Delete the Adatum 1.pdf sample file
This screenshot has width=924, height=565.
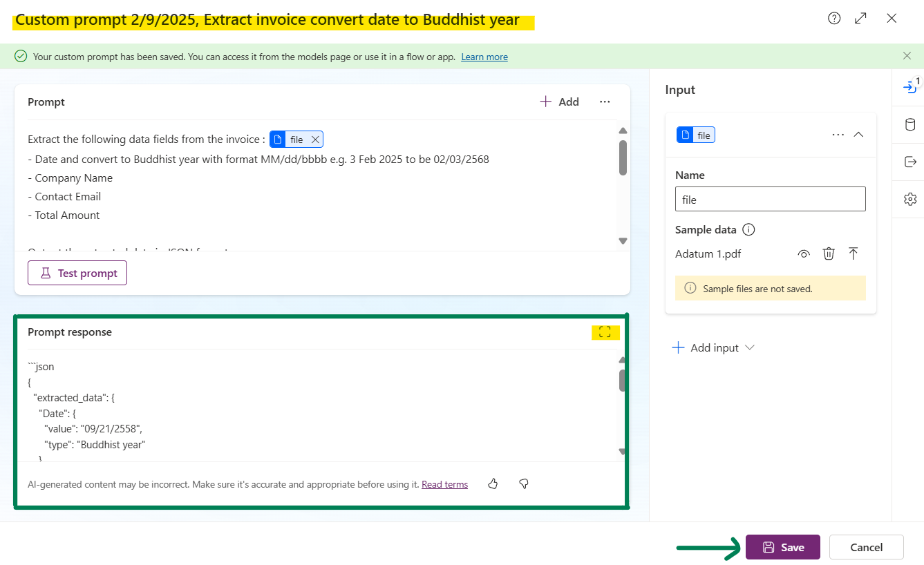point(829,253)
